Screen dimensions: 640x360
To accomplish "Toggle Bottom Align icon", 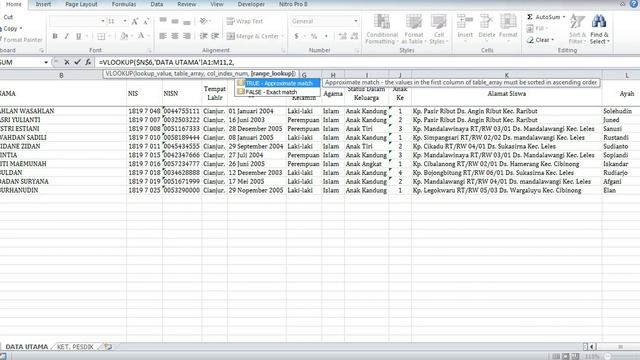I will click(187, 21).
